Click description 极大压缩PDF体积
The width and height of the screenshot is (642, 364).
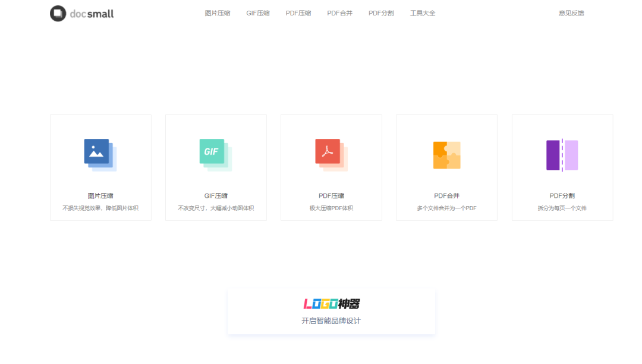point(331,208)
